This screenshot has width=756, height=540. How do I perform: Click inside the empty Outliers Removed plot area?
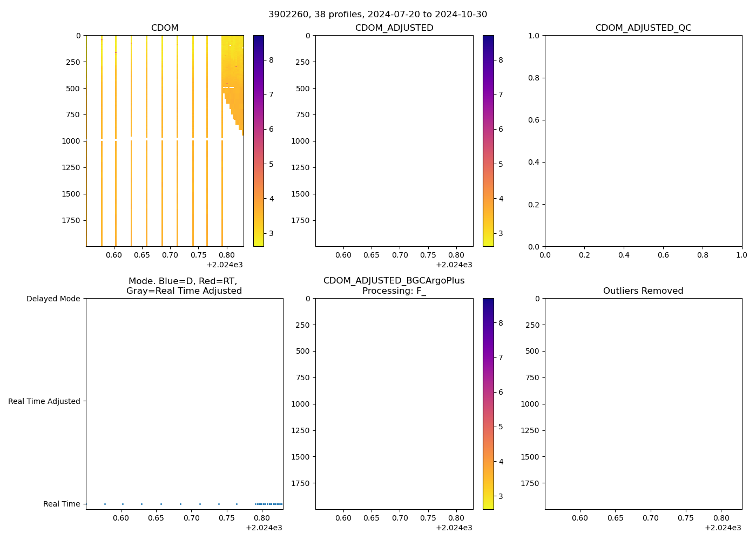click(x=643, y=403)
